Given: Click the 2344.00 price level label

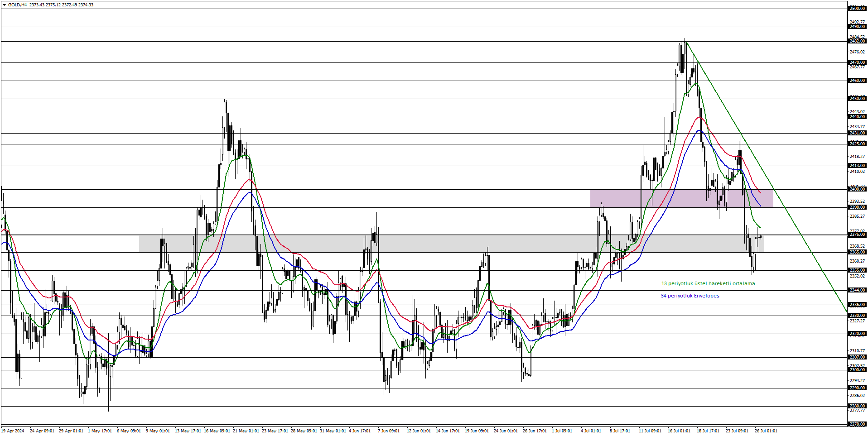Looking at the screenshot, I should pos(857,290).
